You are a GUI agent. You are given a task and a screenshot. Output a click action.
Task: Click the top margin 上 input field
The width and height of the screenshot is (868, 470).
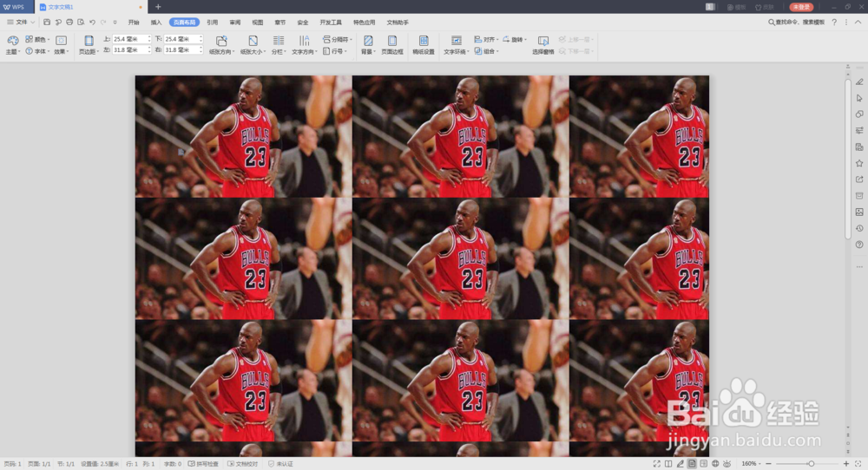pos(131,39)
